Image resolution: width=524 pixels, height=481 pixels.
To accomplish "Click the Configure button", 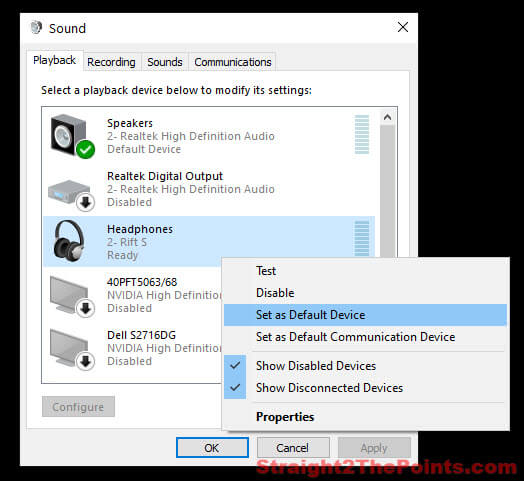I will tap(78, 407).
